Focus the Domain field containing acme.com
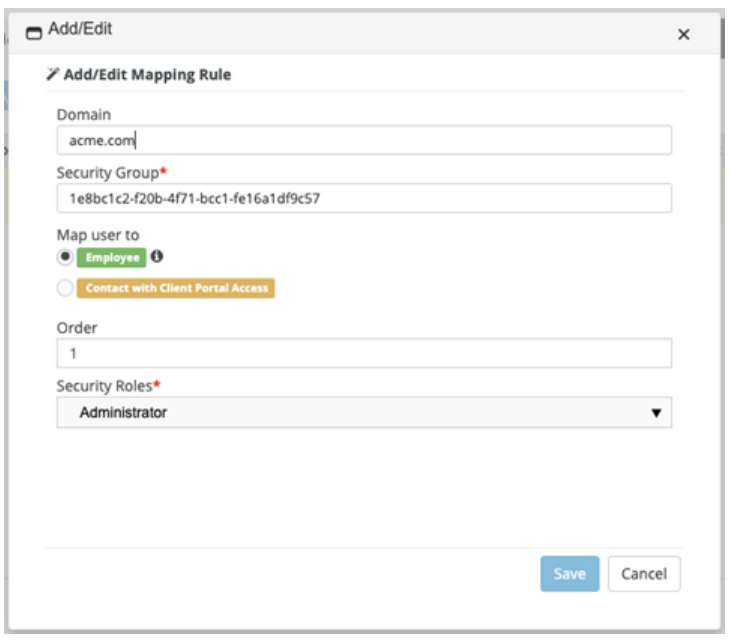The height and width of the screenshot is (641, 730). point(363,140)
